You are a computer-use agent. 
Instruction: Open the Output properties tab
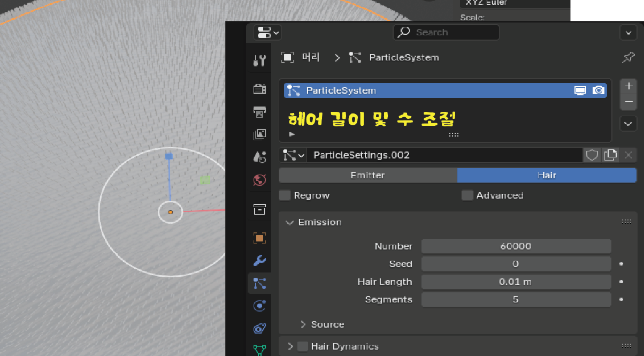pos(259,111)
